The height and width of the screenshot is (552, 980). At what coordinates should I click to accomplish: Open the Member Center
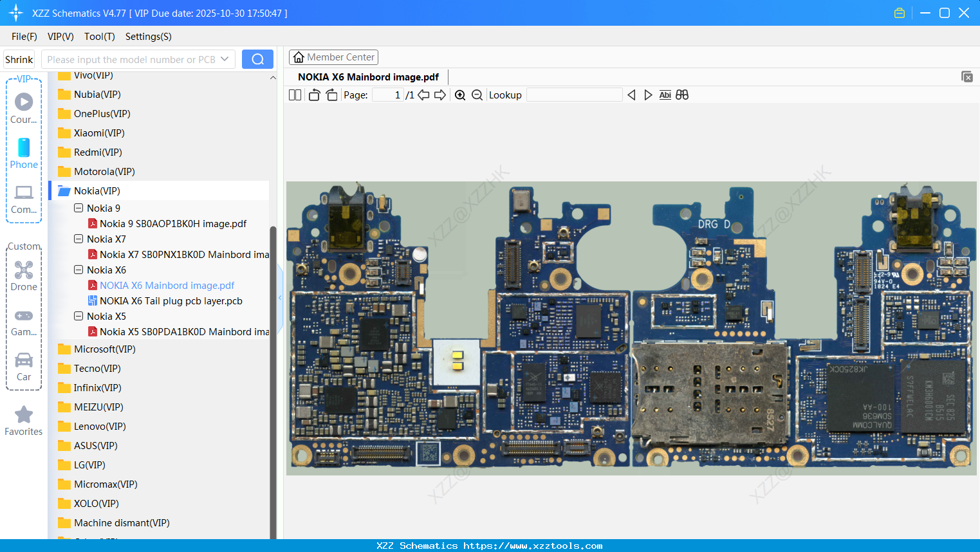[x=333, y=57]
